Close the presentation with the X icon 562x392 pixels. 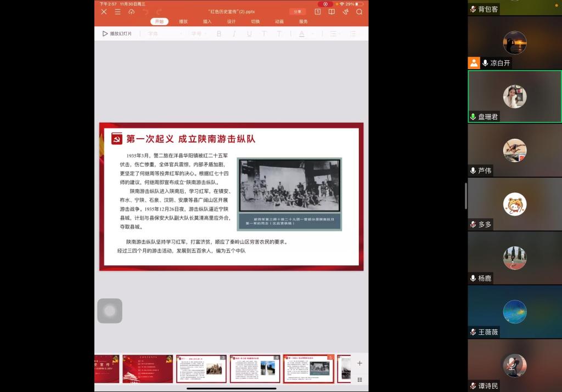click(104, 12)
